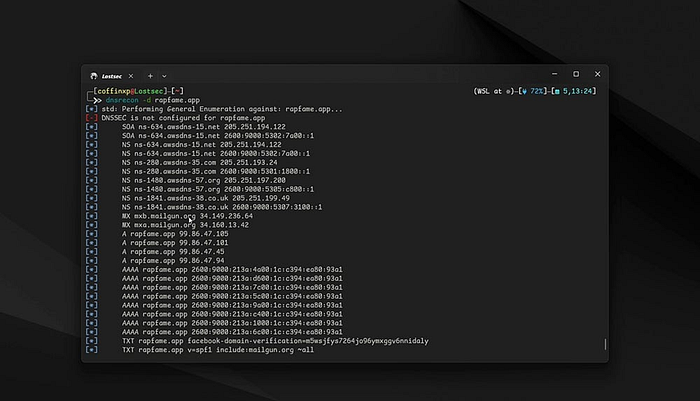Click A record 99.86.47.105
Image resolution: width=700 pixels, height=401 pixels.
click(175, 234)
